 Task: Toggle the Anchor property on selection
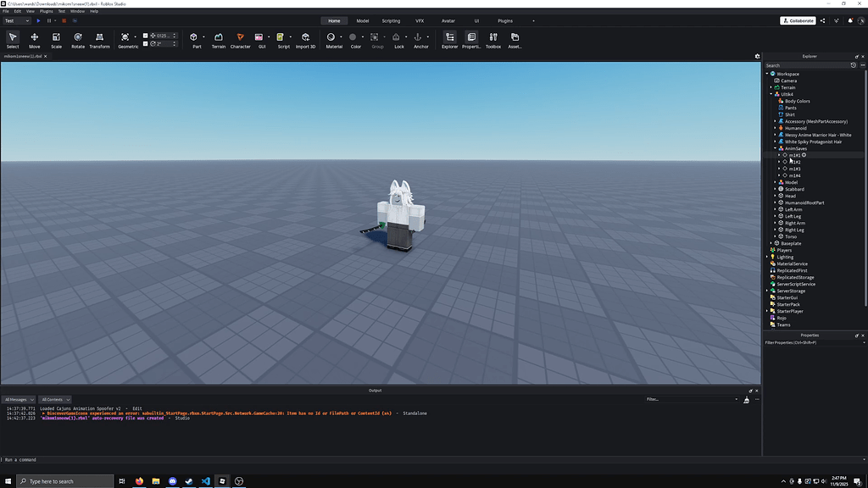(420, 38)
